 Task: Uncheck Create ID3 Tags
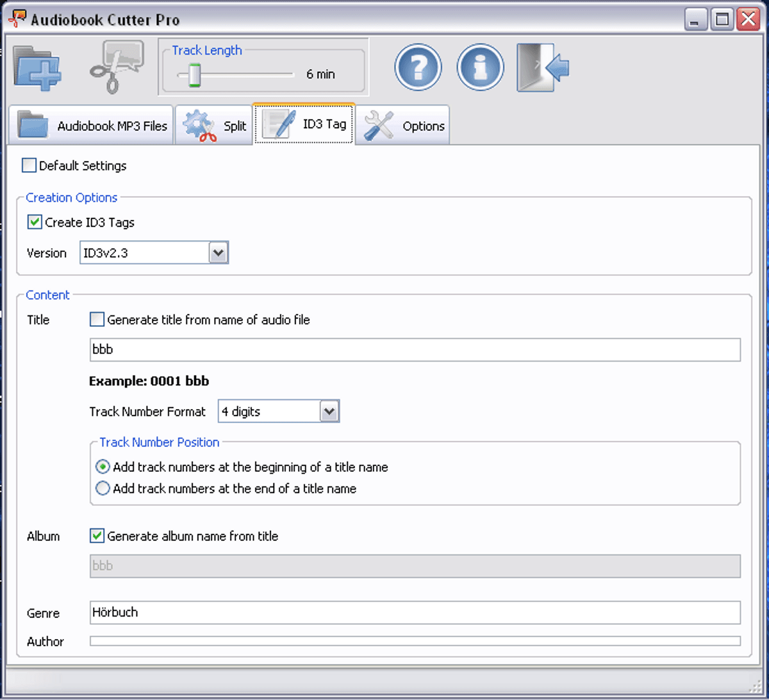pos(35,222)
